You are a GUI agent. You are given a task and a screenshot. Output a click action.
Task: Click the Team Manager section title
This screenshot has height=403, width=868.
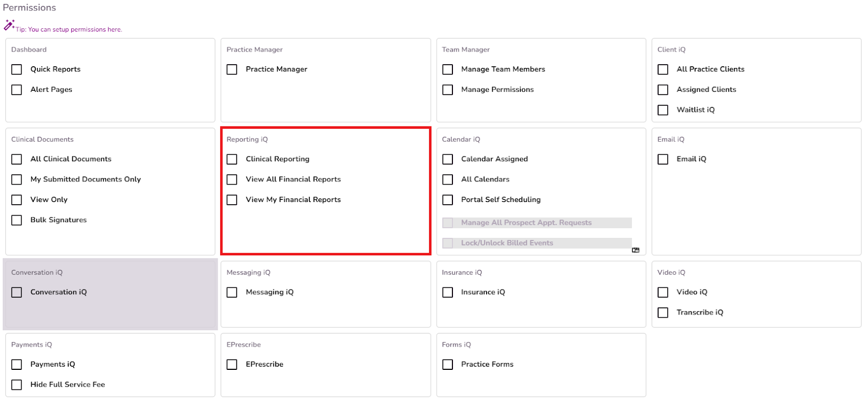coord(466,49)
